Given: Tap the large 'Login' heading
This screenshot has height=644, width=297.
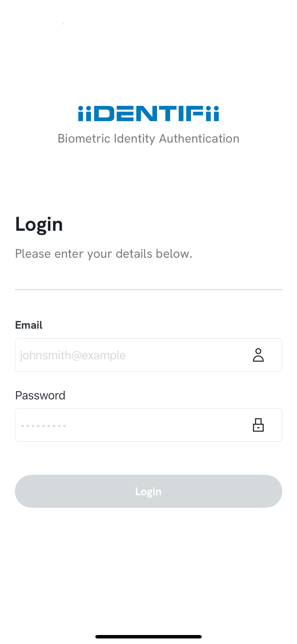Looking at the screenshot, I should click(39, 225).
